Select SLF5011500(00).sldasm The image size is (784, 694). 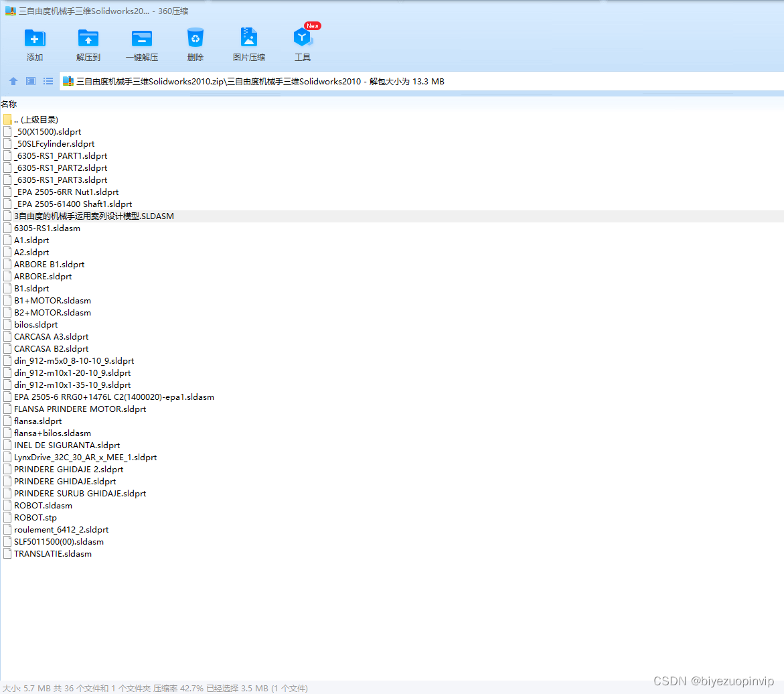point(59,542)
